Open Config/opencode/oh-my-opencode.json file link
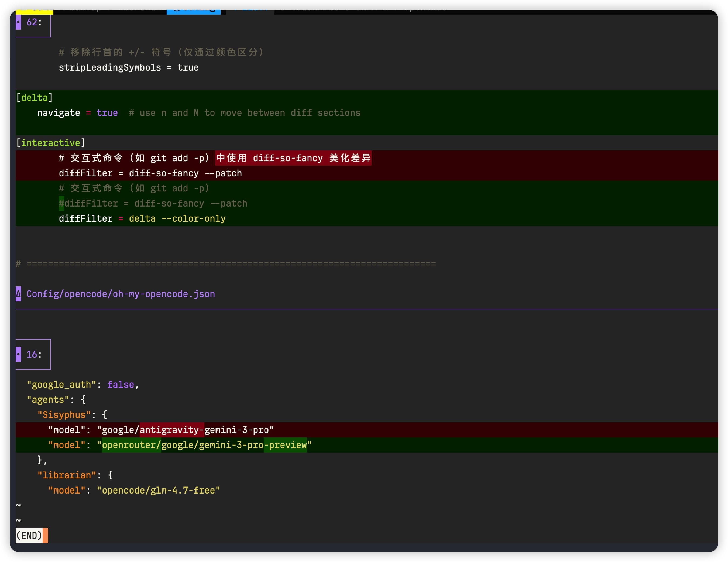This screenshot has height=562, width=728. click(120, 294)
